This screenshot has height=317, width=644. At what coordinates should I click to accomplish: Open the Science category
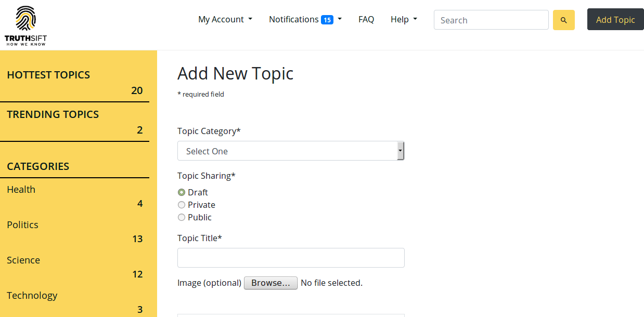click(23, 260)
